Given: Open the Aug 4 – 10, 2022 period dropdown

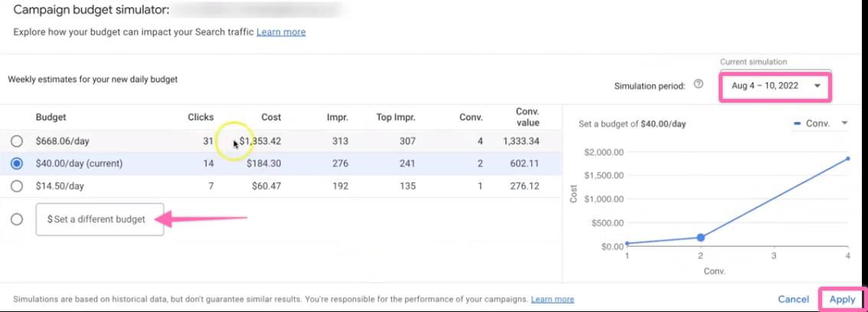Looking at the screenshot, I should pyautogui.click(x=775, y=86).
